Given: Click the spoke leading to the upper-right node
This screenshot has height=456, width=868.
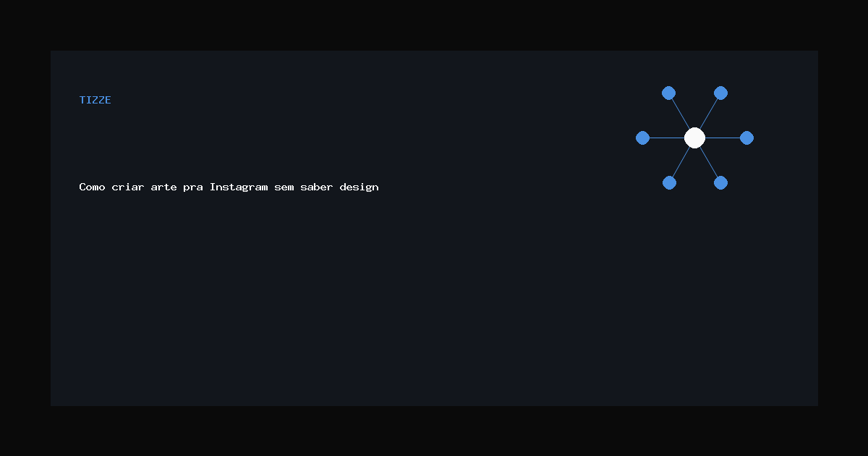Looking at the screenshot, I should point(708,114).
